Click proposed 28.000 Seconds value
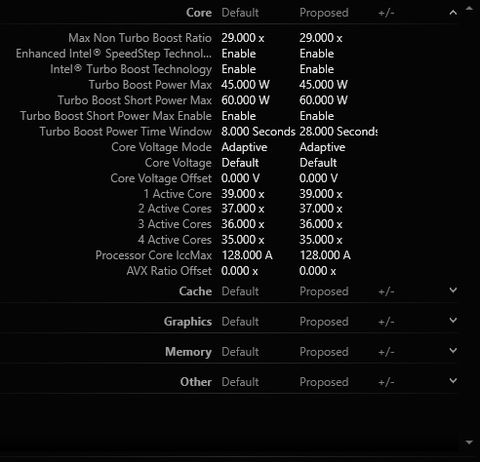Viewport: 480px width, 462px height. pyautogui.click(x=338, y=132)
